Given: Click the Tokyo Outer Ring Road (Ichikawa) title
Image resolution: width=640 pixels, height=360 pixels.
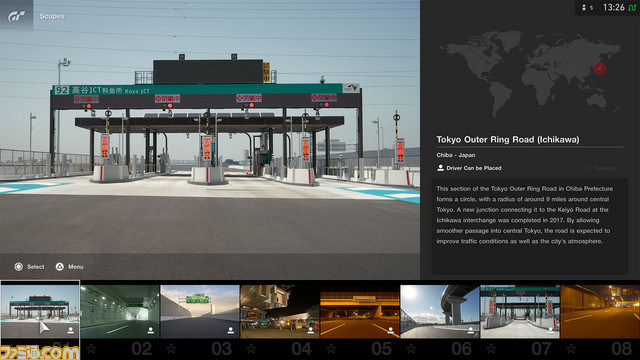Looking at the screenshot, I should (508, 140).
